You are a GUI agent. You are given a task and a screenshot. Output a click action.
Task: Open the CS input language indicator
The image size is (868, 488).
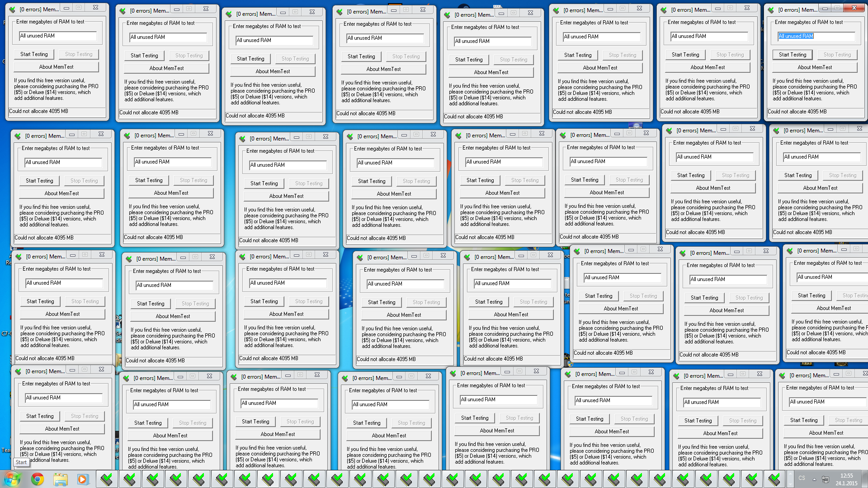coord(802,478)
